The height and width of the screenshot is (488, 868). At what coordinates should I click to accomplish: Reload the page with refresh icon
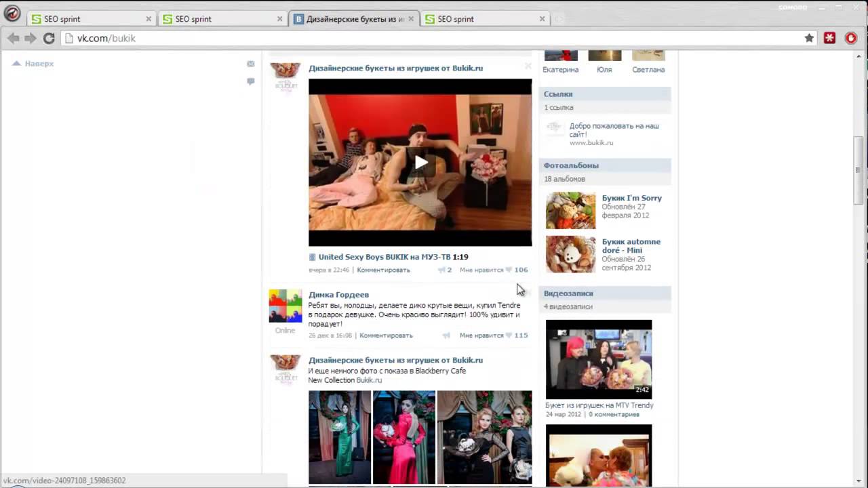coord(49,39)
